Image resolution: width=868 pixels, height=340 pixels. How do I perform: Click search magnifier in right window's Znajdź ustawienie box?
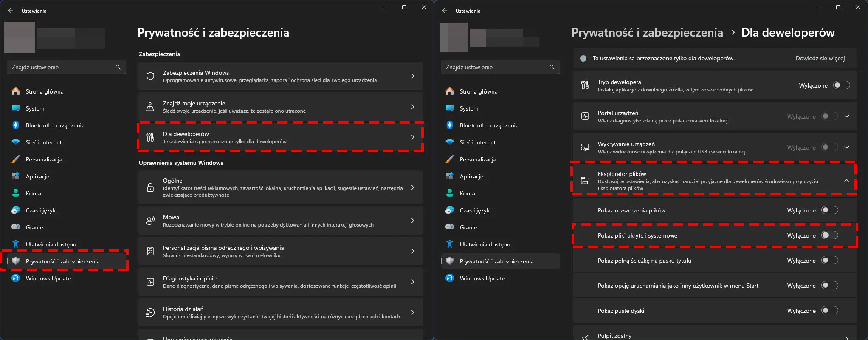click(552, 67)
